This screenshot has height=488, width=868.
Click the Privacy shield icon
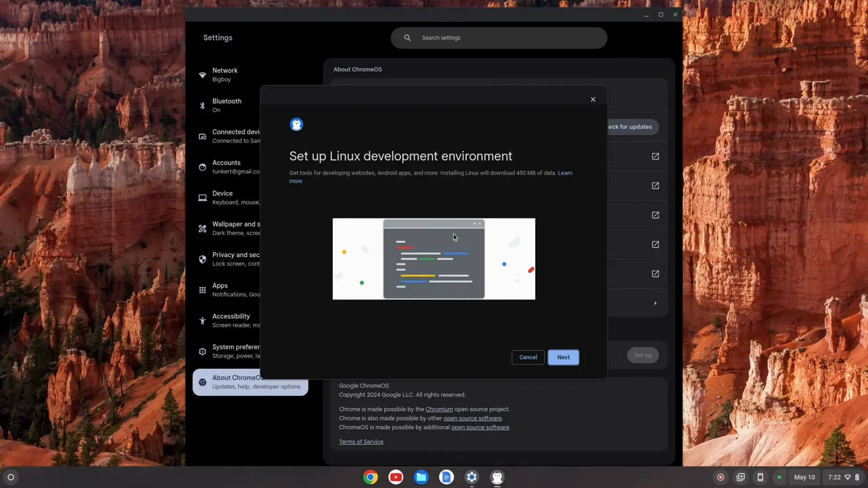tap(203, 259)
